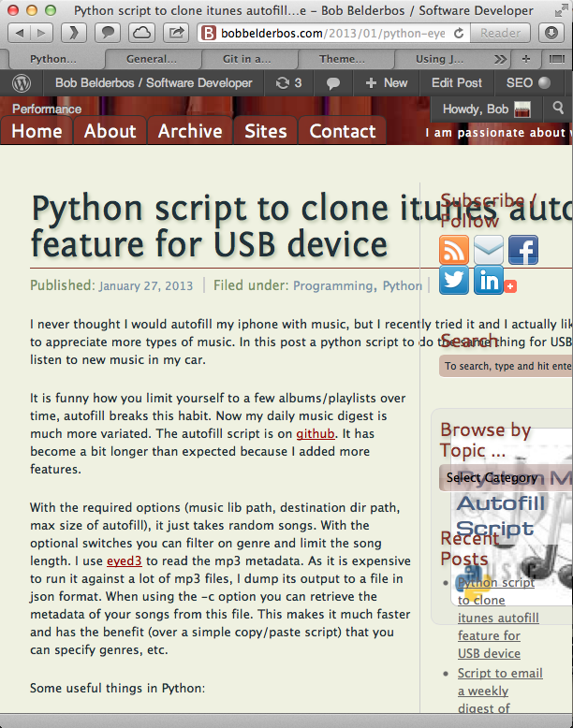Click the Python Music Autofill Script thumbnail
Viewport: 573px width, 728px height.
point(511,517)
